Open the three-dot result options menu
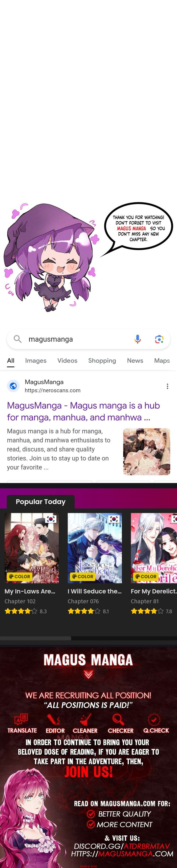Screen dimensions: 177x868 168,386
